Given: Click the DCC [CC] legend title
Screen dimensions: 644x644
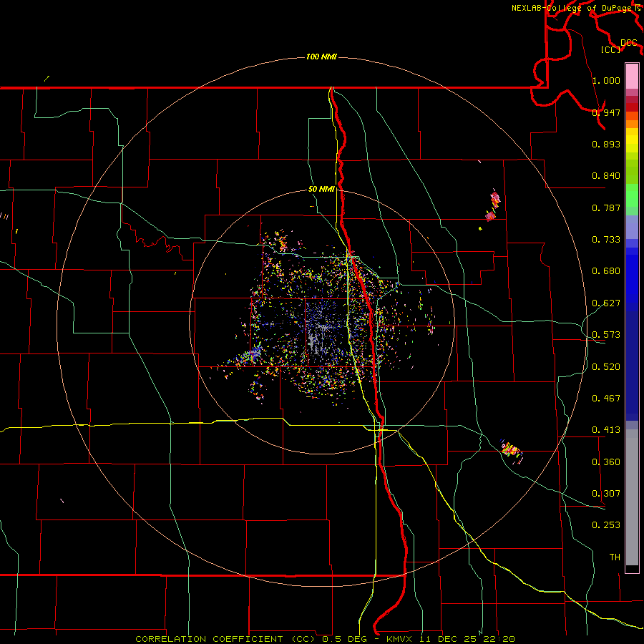Looking at the screenshot, I should click(618, 46).
